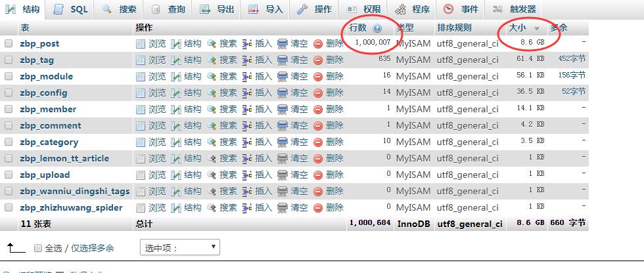
Task: Enable the 全选 check-all checkbox
Action: click(38, 248)
